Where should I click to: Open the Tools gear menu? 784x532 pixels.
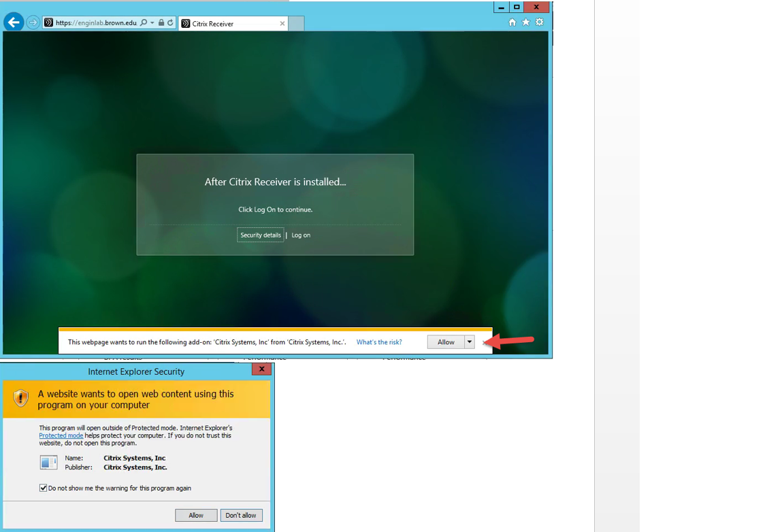pos(540,22)
